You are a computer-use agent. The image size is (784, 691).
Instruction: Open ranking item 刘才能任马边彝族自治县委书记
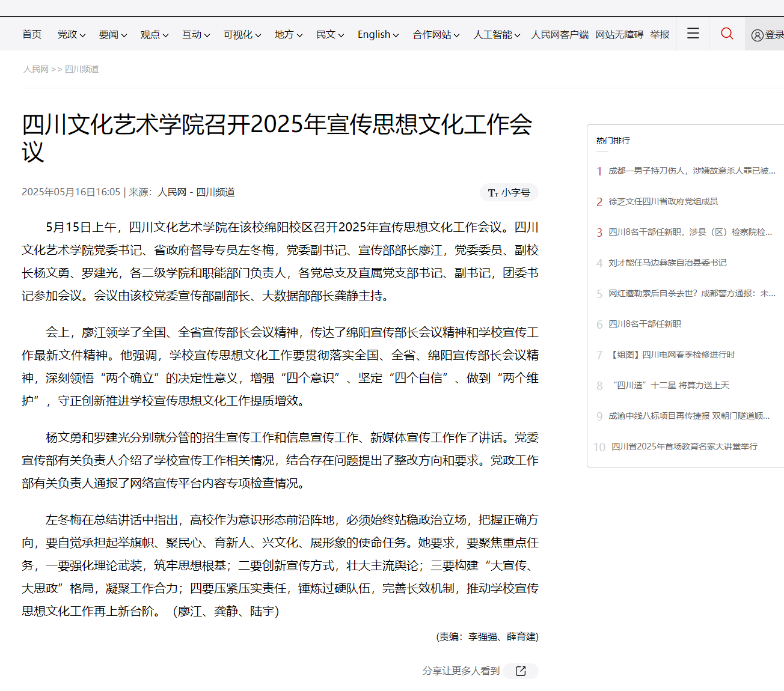coord(669,263)
